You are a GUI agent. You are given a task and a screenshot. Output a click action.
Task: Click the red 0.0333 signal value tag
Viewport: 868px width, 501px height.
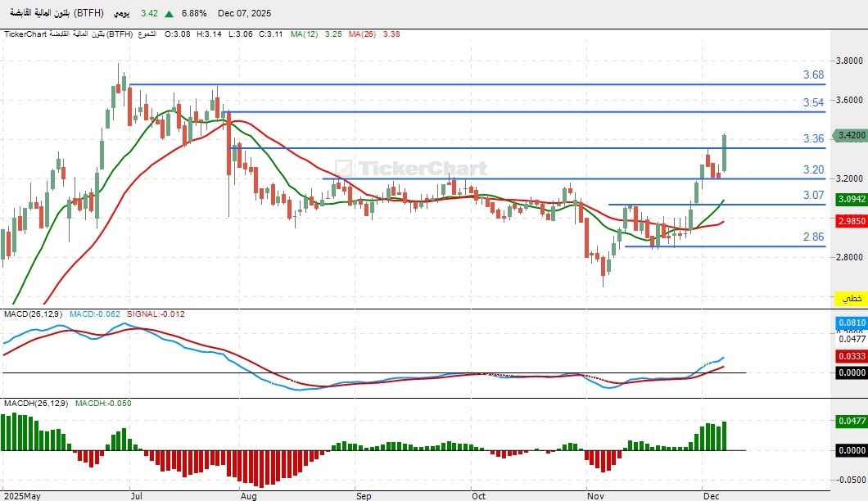pos(851,356)
